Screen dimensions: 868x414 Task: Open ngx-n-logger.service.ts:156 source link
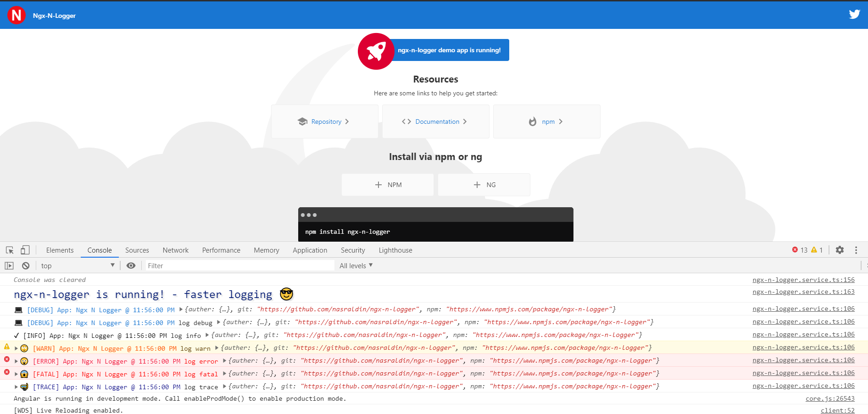click(803, 280)
